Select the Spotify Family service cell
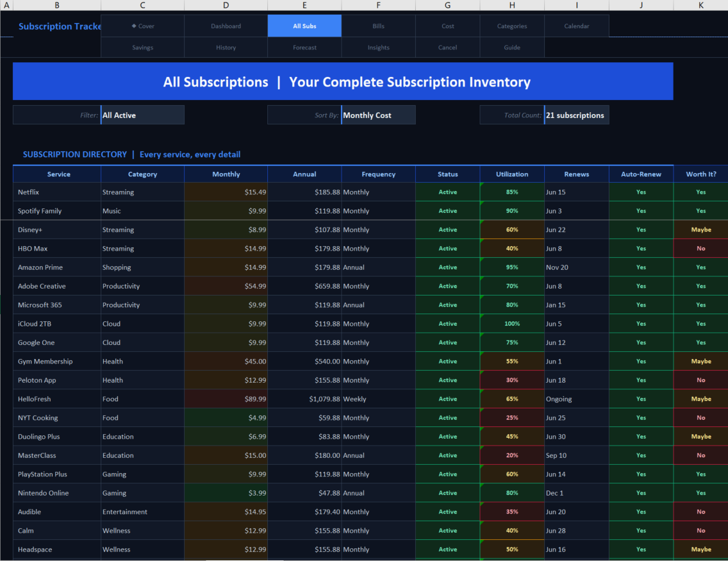This screenshot has height=561, width=728. click(57, 211)
